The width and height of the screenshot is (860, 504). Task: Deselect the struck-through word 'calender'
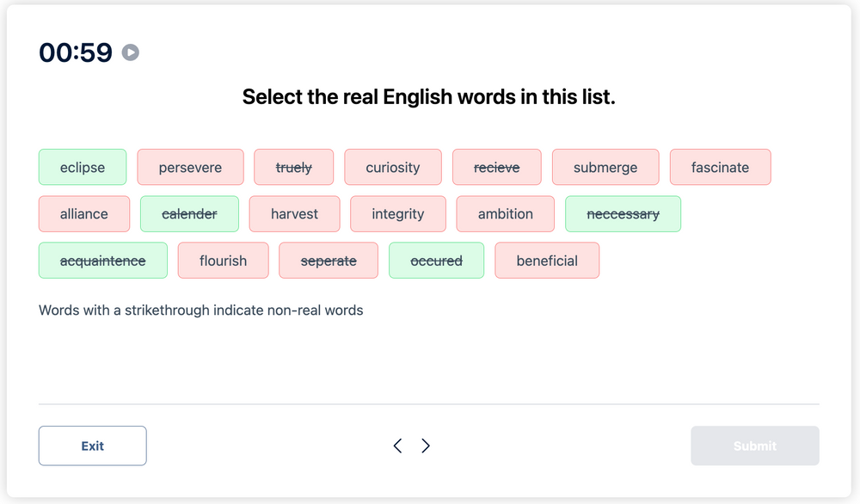(x=189, y=213)
